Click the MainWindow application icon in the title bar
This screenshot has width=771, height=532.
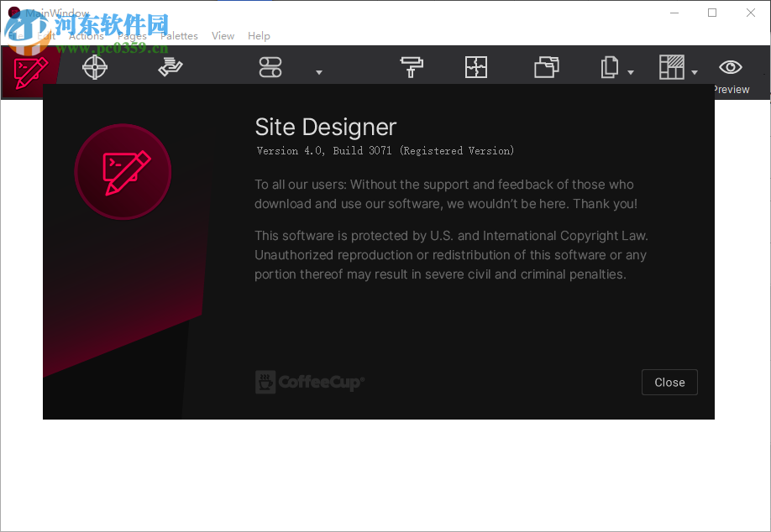point(13,13)
